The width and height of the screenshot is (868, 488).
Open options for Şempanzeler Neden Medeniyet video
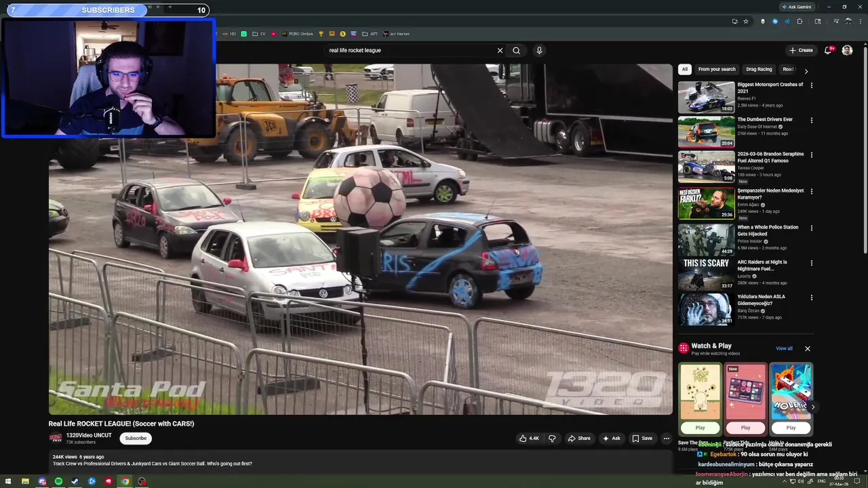[811, 191]
